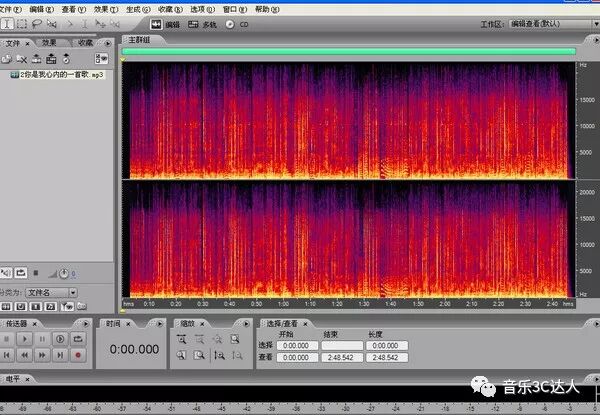The image size is (600, 415).
Task: Go to the beginning of the file
Action: coord(7,355)
